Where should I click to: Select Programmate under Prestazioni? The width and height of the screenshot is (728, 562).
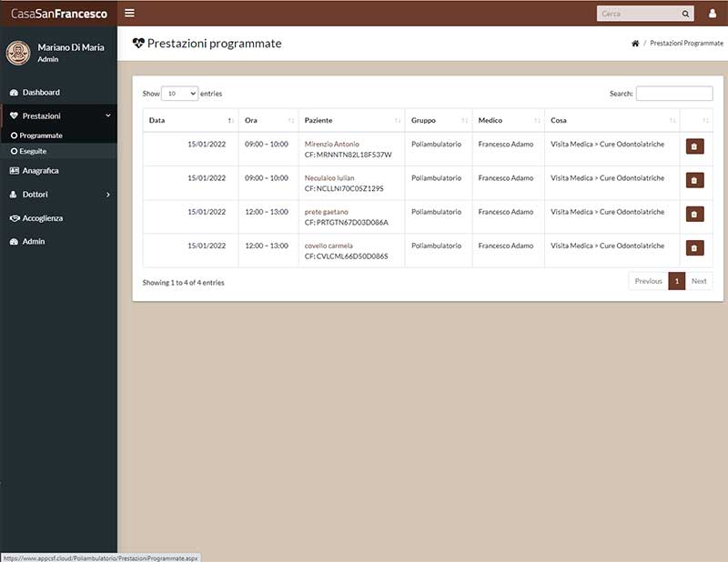pos(58,135)
